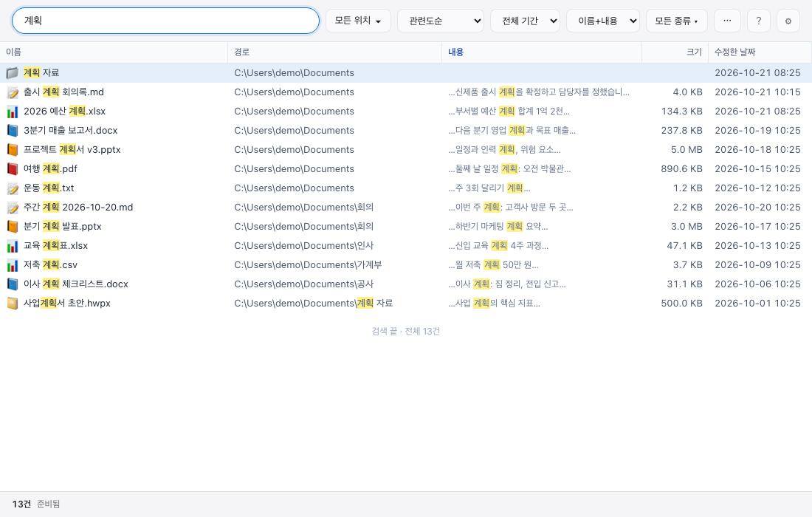Image resolution: width=812 pixels, height=517 pixels.
Task: Open the more options ellipsis button
Action: [727, 21]
